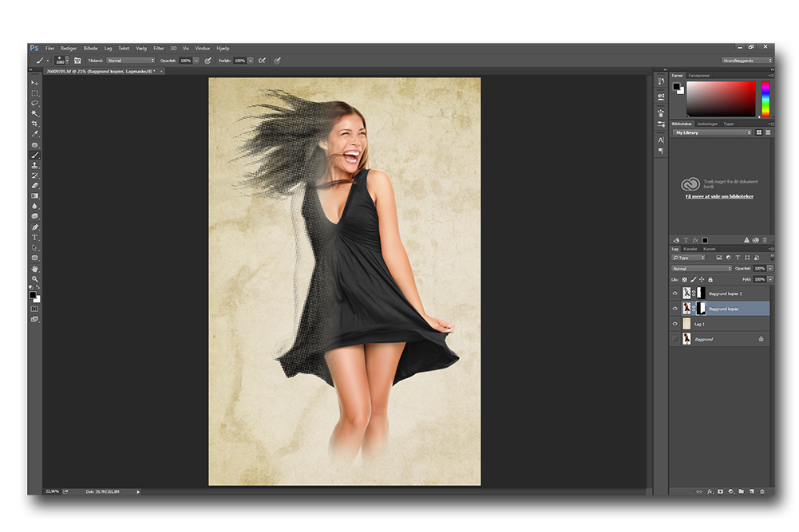Viewport: 799px width, 532px height.
Task: Select the Crop tool
Action: (34, 124)
